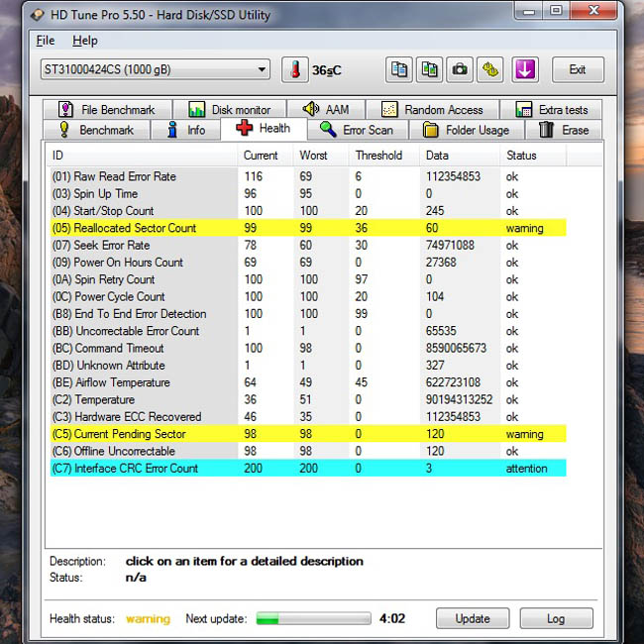644x644 pixels.
Task: Click the Update button
Action: click(473, 618)
